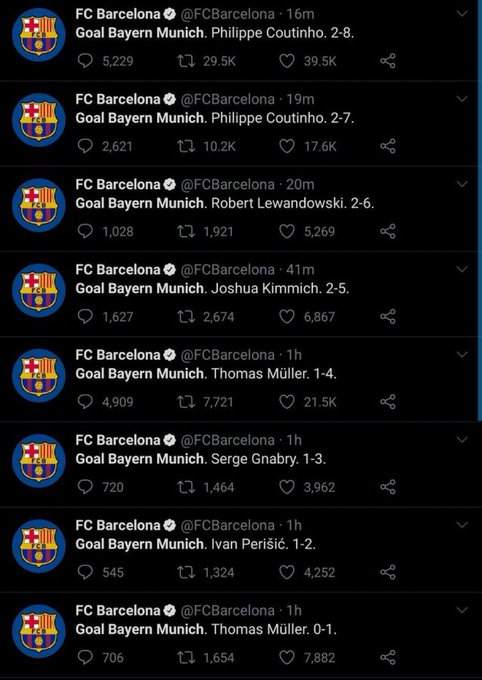
Task: Like the Coutinho 2-8 goal tweet
Action: coord(286,61)
